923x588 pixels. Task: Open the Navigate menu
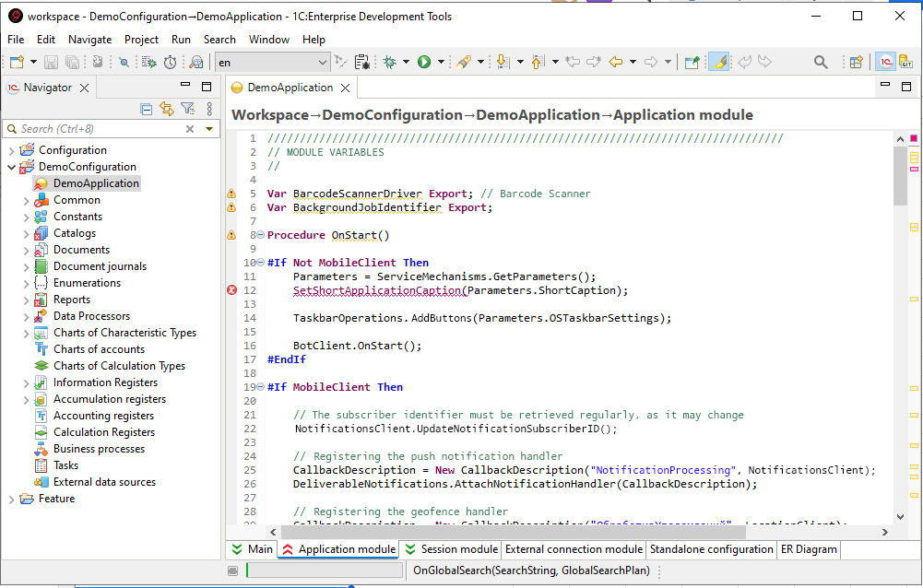point(89,40)
